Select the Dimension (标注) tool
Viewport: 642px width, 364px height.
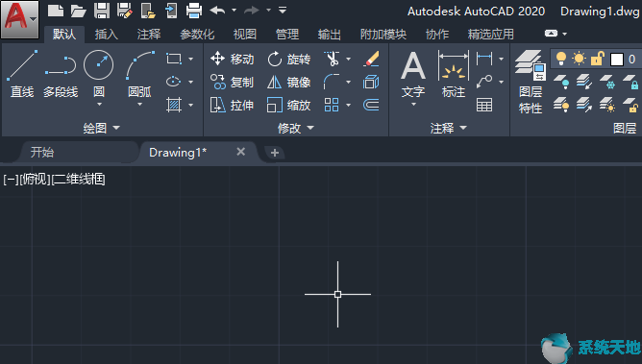(454, 74)
